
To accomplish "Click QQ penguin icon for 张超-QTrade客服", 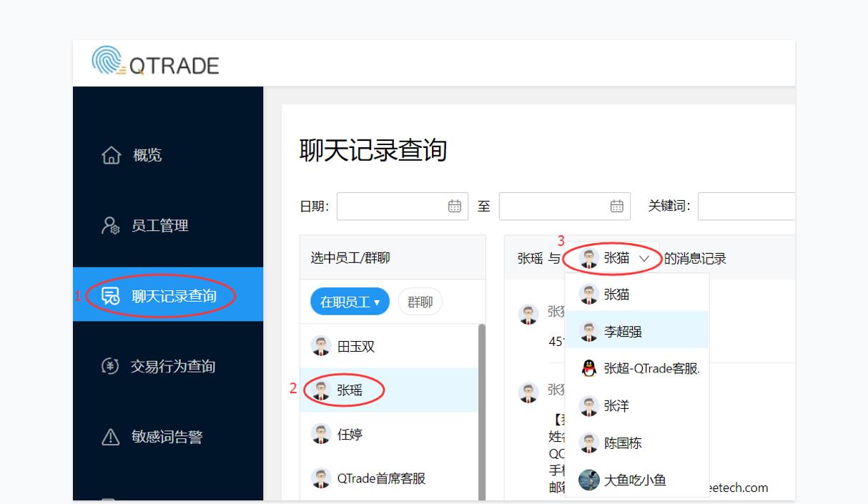I will tap(588, 368).
